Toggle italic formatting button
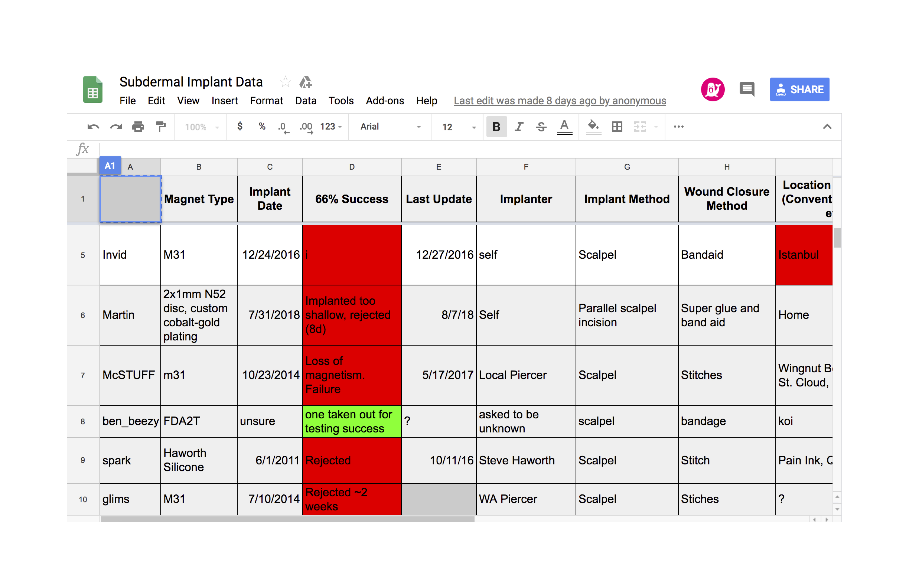Viewport: 909px width, 588px height. tap(519, 127)
